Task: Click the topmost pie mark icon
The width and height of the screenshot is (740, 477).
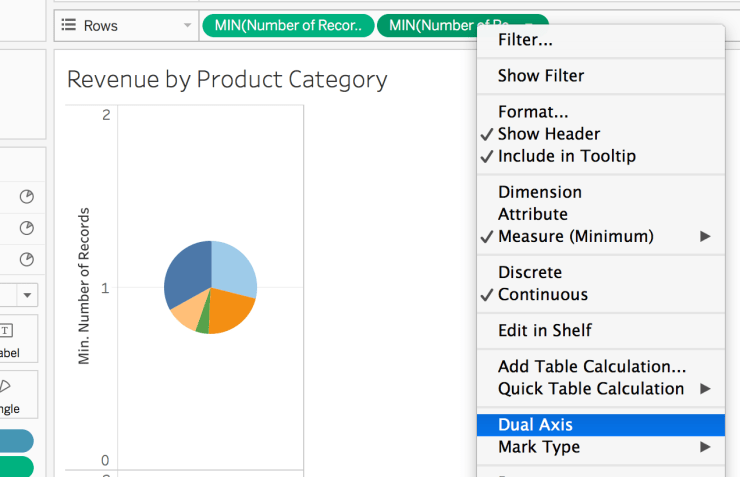Action: 27,197
